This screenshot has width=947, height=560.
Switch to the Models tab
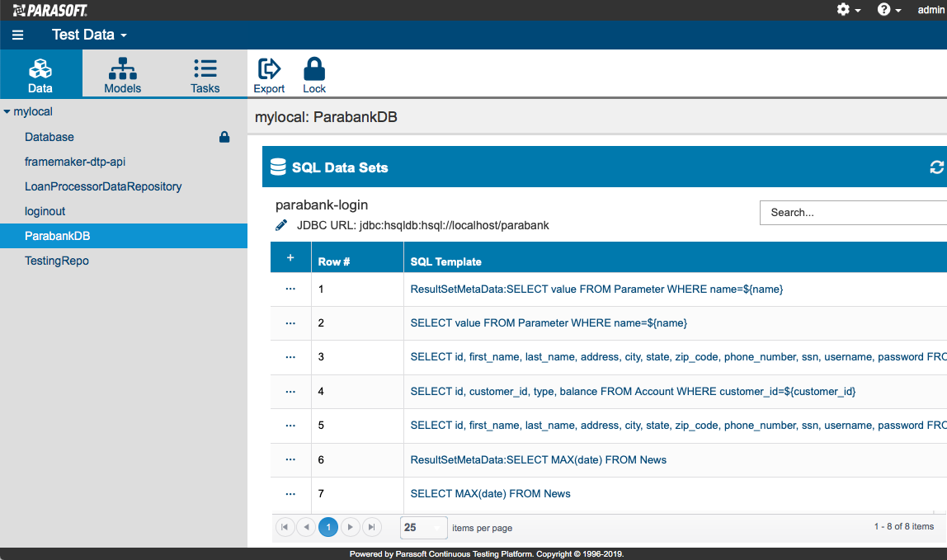click(123, 74)
